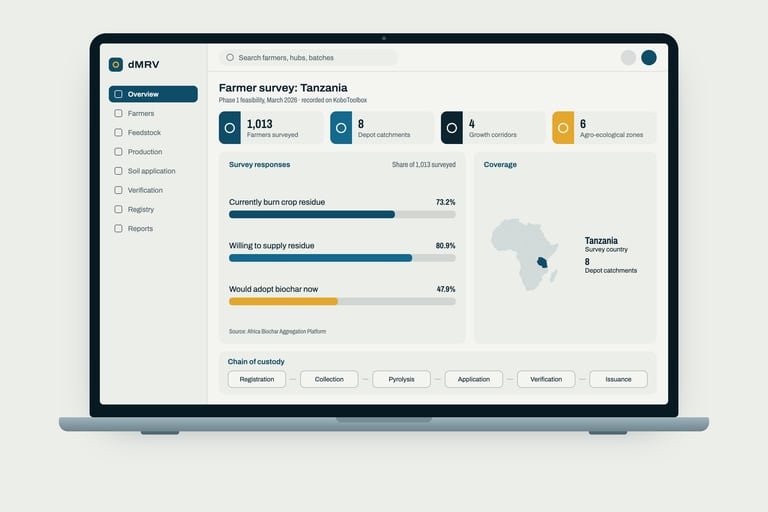Click the Agro-ecological zones yellow icon

click(x=563, y=128)
